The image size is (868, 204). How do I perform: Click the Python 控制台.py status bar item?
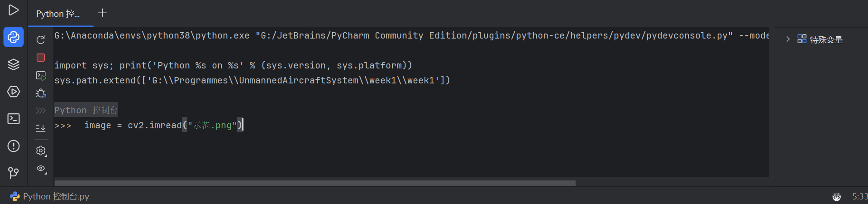(50, 196)
